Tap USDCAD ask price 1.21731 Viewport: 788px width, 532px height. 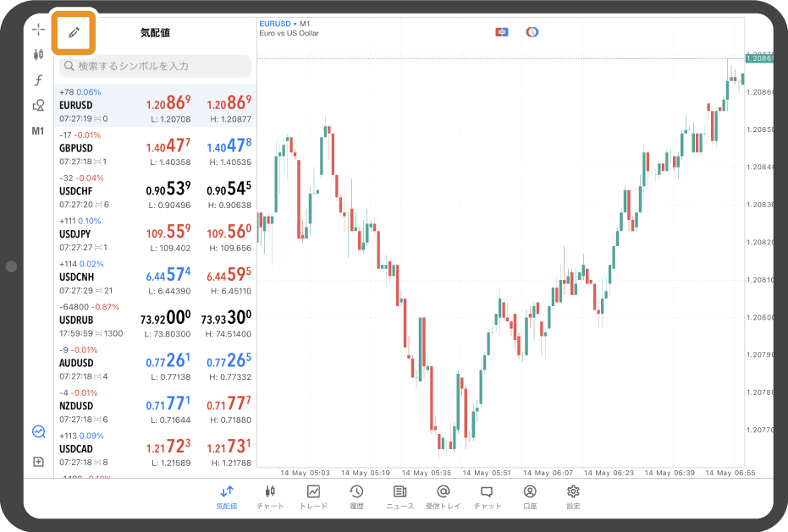[229, 447]
